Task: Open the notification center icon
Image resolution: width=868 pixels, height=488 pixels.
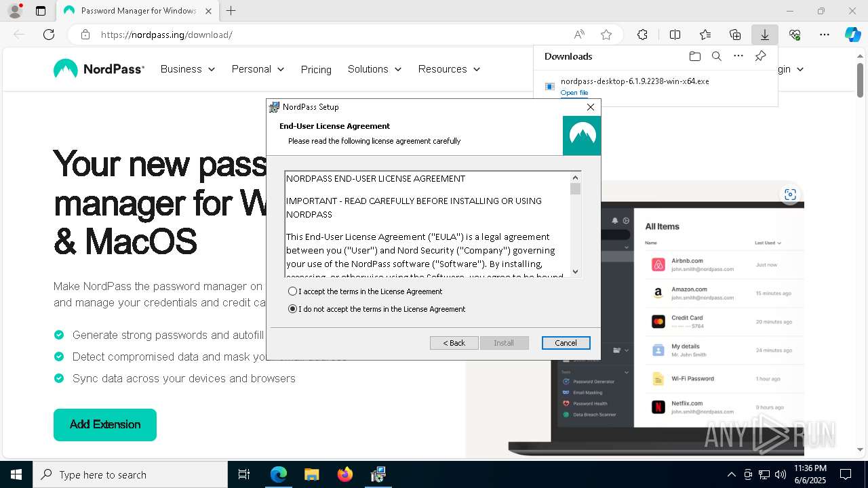Action: coord(846,474)
